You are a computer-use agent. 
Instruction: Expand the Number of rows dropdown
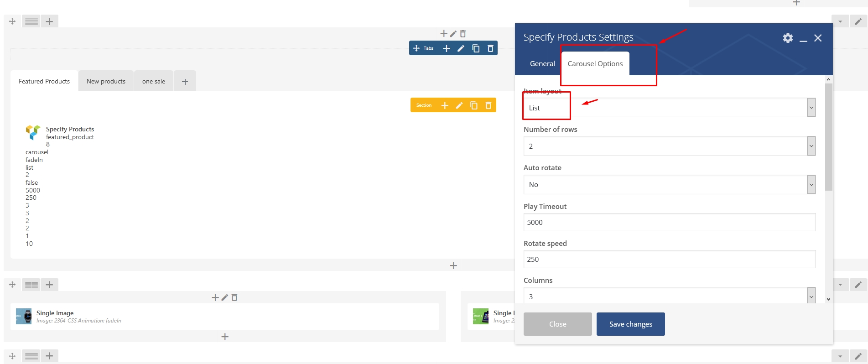(669, 146)
